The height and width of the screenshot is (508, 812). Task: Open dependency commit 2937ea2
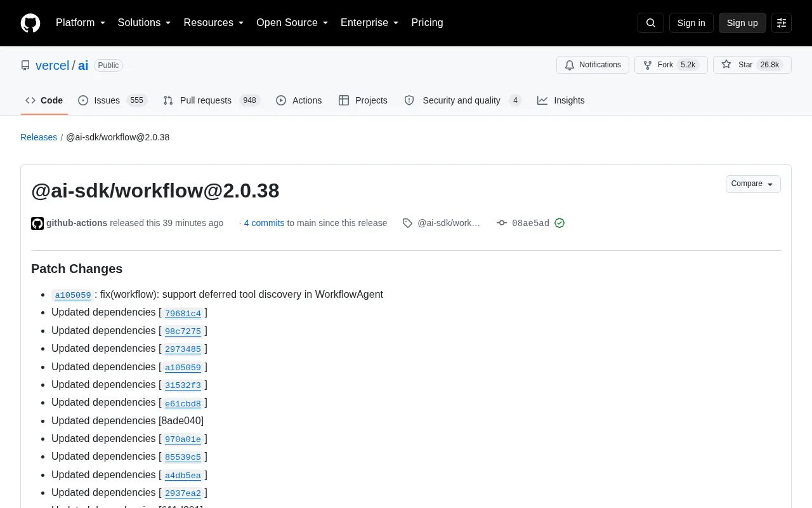coord(183,493)
